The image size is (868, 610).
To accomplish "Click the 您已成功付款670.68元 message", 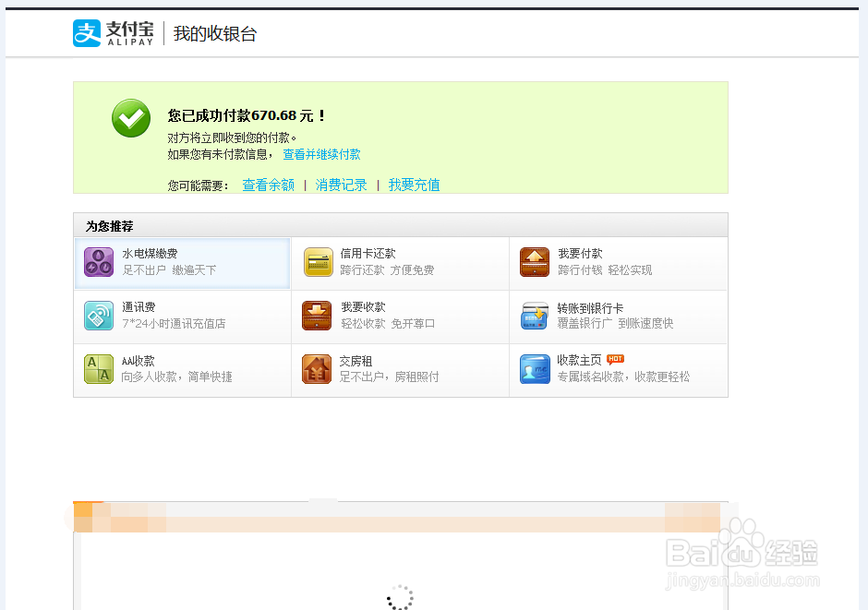I will 247,115.
